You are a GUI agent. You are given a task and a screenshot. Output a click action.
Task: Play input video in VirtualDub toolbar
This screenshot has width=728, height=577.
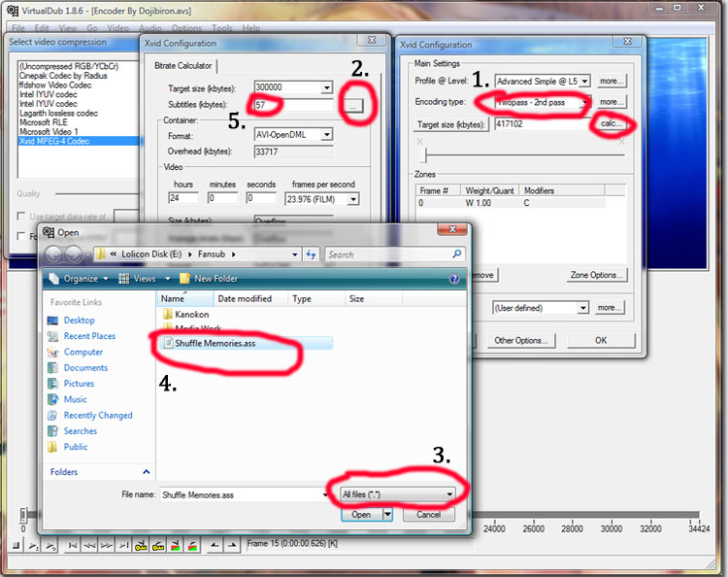coord(33,545)
